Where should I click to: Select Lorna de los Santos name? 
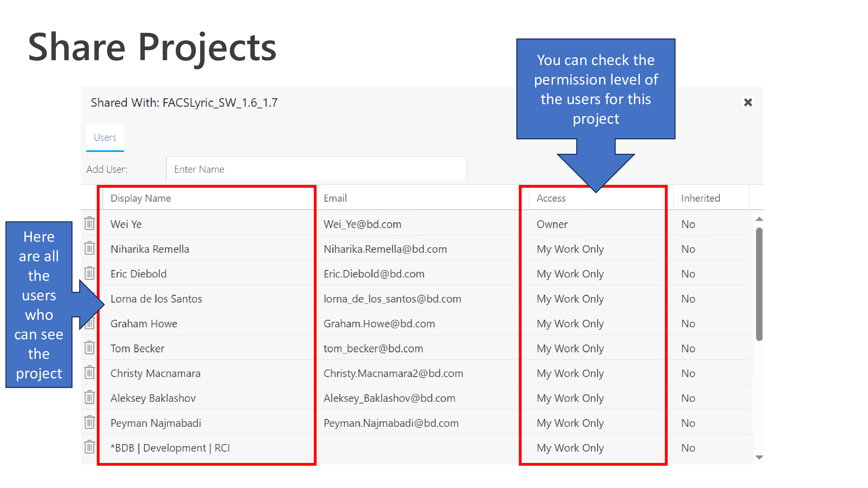[x=156, y=299]
